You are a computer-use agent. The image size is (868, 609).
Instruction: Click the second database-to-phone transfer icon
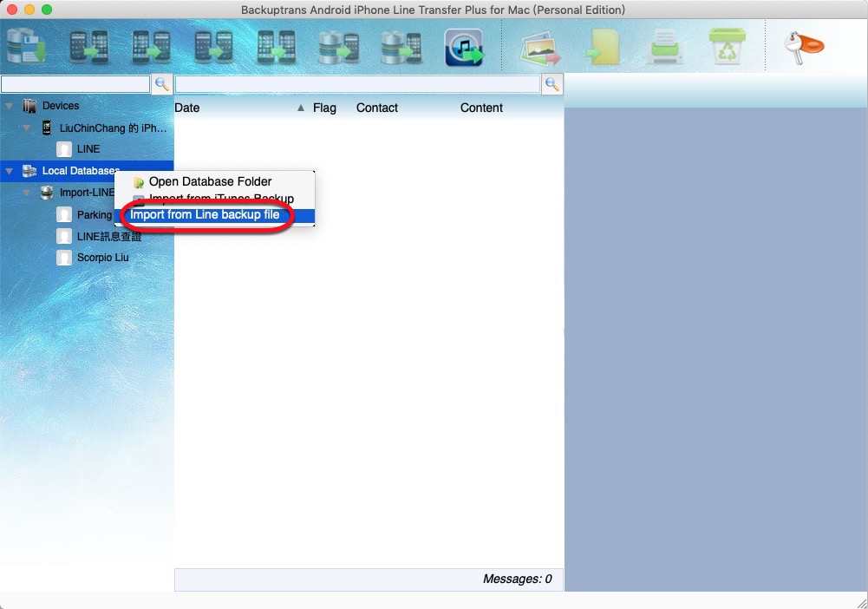[x=401, y=47]
